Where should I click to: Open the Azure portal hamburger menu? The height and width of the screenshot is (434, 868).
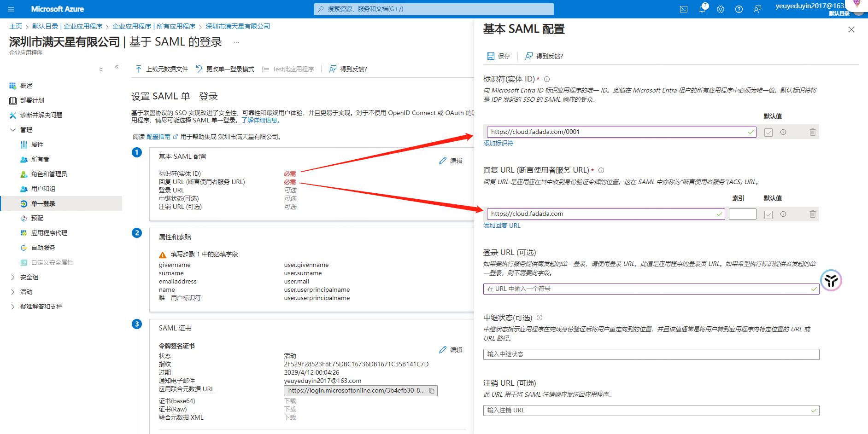[x=11, y=9]
